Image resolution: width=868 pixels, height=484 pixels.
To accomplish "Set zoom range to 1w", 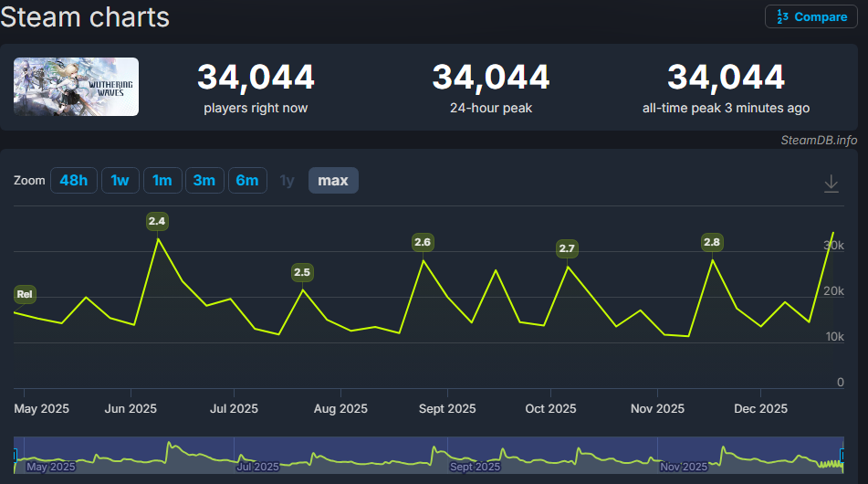I will coord(120,181).
